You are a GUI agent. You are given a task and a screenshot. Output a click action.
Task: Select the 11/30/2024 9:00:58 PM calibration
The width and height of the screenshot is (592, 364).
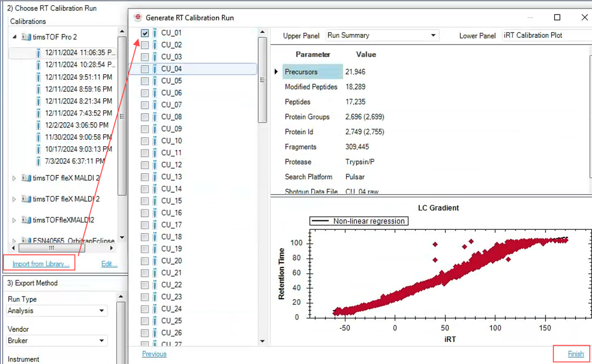pos(78,137)
